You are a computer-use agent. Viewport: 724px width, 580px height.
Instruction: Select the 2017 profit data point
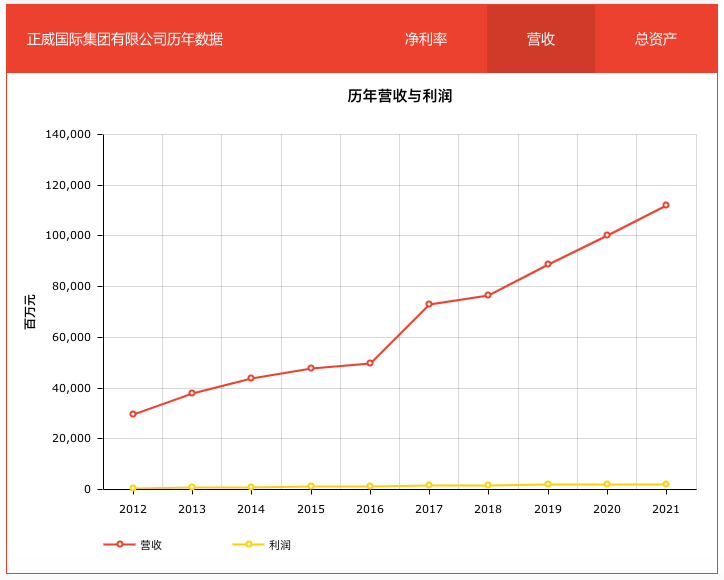(x=429, y=486)
